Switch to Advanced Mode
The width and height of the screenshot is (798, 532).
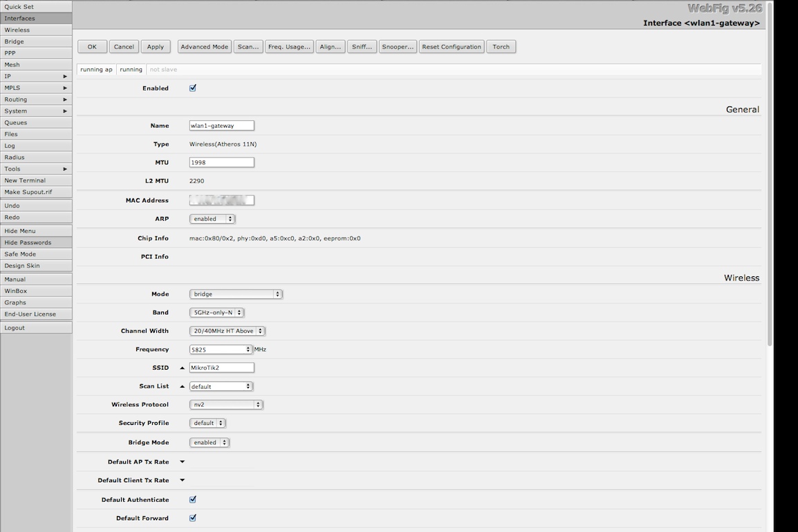point(205,47)
